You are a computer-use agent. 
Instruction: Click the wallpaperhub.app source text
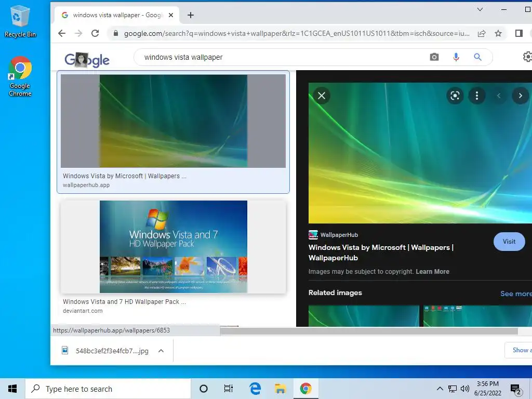(86, 185)
